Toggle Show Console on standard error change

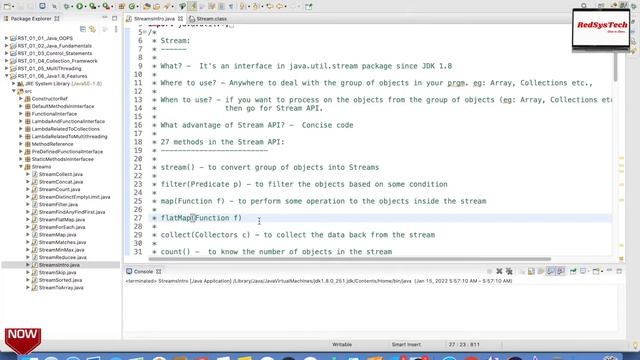(560, 271)
